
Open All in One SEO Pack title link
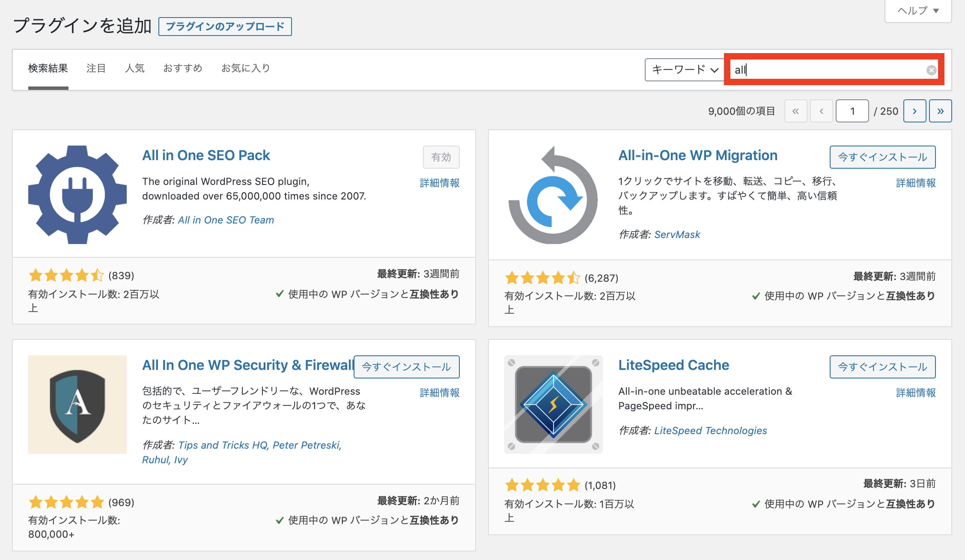(x=206, y=155)
